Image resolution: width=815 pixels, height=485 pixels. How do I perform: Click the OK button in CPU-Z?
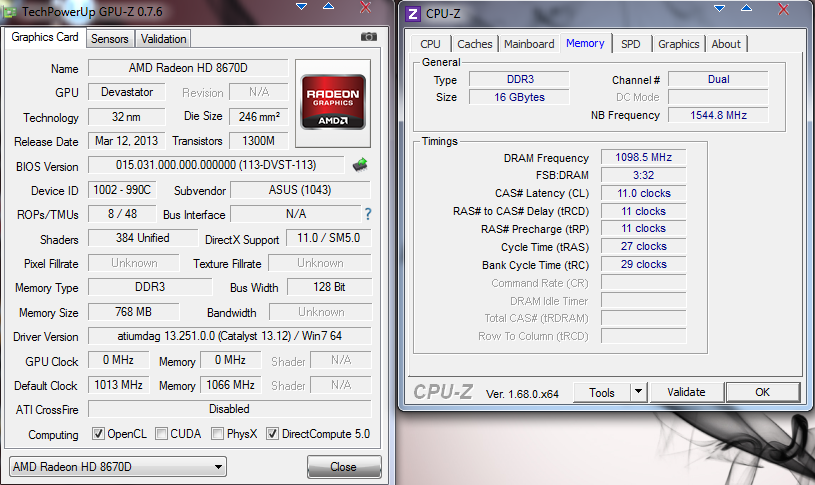click(x=763, y=392)
